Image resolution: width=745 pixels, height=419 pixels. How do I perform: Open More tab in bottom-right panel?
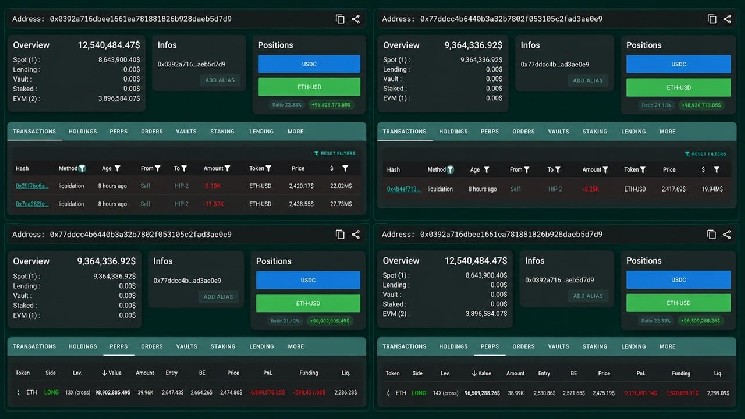pos(668,346)
